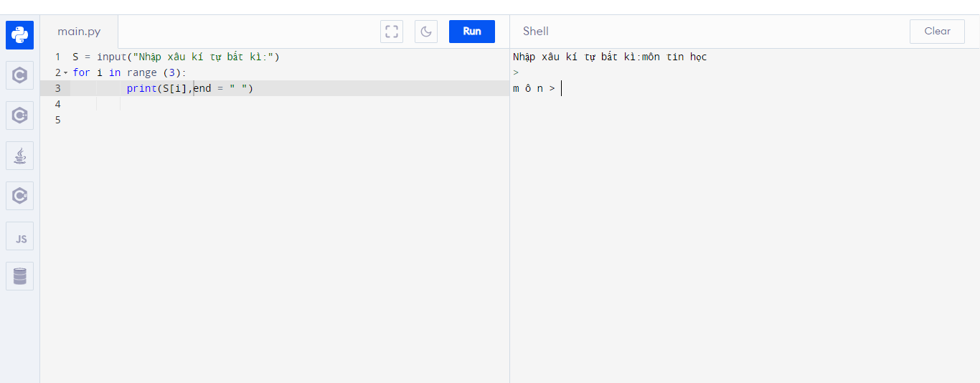Select the C# language icon

pos(19,195)
